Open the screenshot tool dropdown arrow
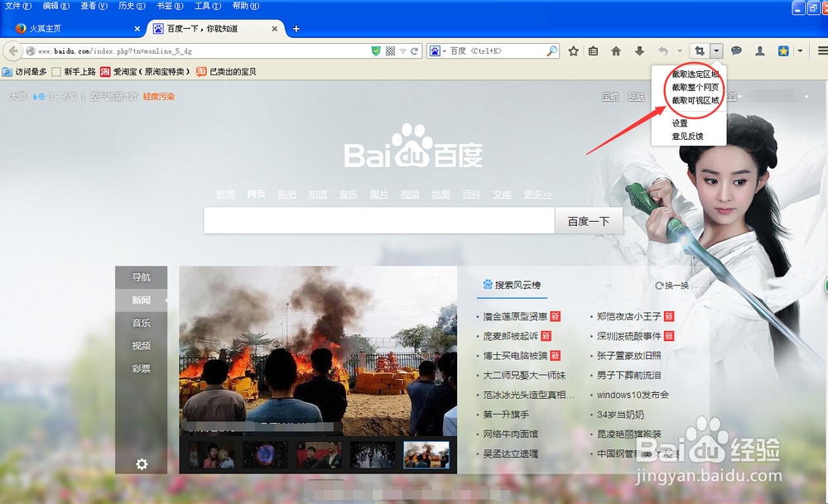The image size is (828, 504). [715, 50]
